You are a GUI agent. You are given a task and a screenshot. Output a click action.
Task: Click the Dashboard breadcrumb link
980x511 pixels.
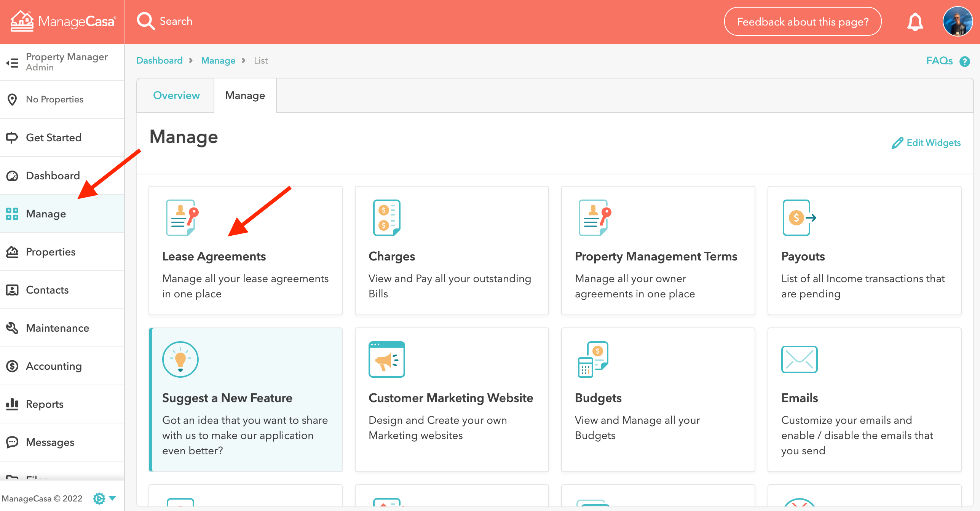(160, 61)
